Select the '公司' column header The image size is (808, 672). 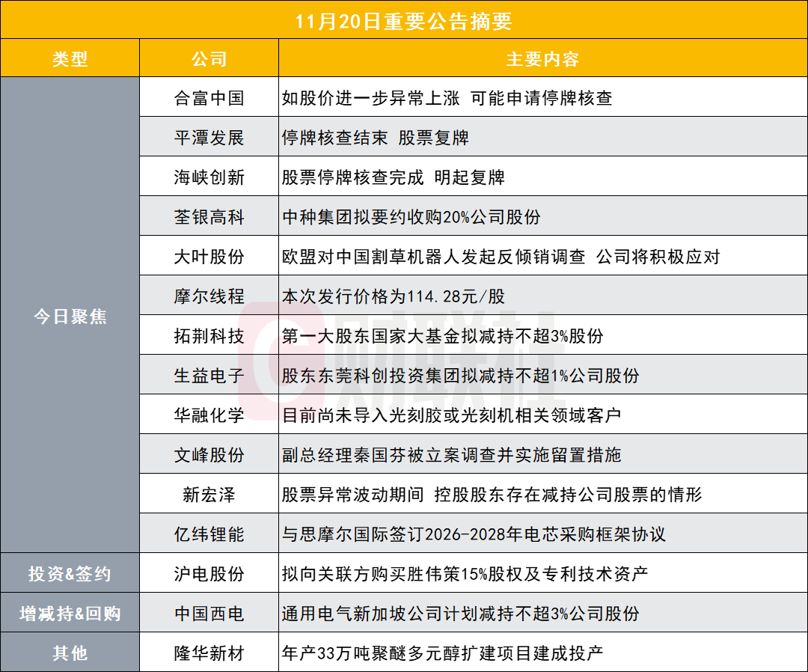[x=209, y=59]
